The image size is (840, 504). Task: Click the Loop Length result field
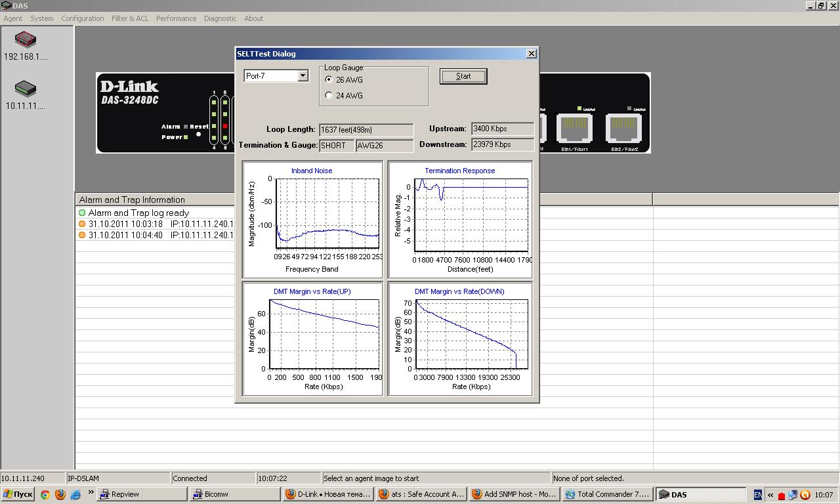click(x=366, y=130)
